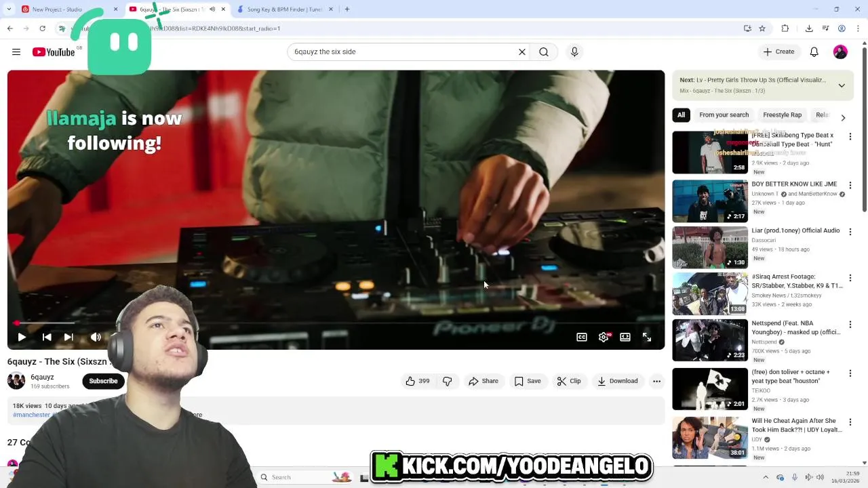Subscribe to the 6qauyz channel
The image size is (868, 488).
pyautogui.click(x=103, y=381)
